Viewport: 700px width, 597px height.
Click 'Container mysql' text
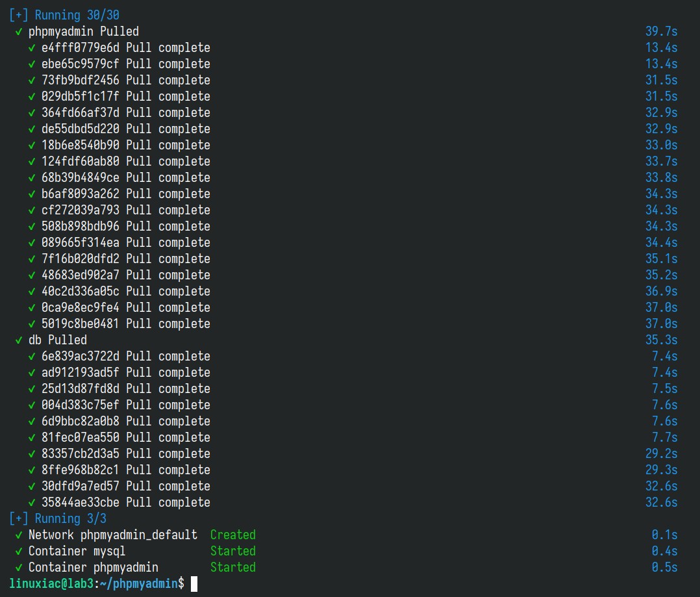click(77, 552)
